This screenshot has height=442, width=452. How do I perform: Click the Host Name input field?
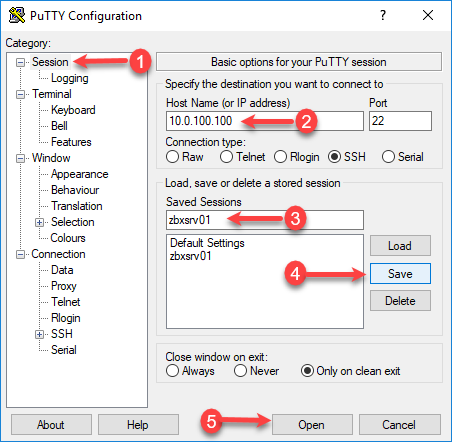point(265,121)
